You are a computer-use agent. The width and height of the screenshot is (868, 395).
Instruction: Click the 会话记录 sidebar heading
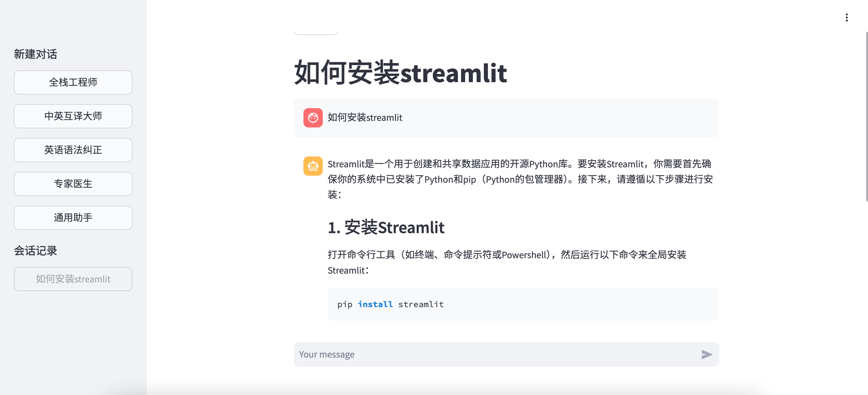coord(35,251)
